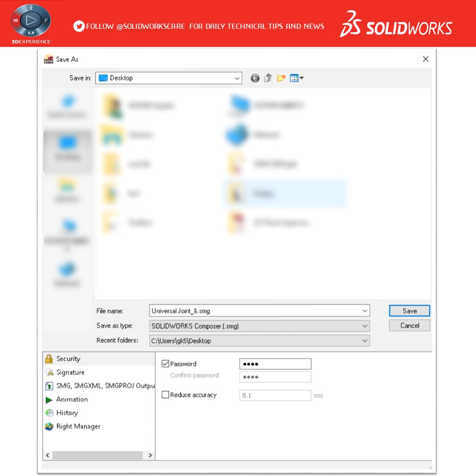The image size is (476, 476).
Task: Click the Save As title bar icon
Action: pos(48,59)
